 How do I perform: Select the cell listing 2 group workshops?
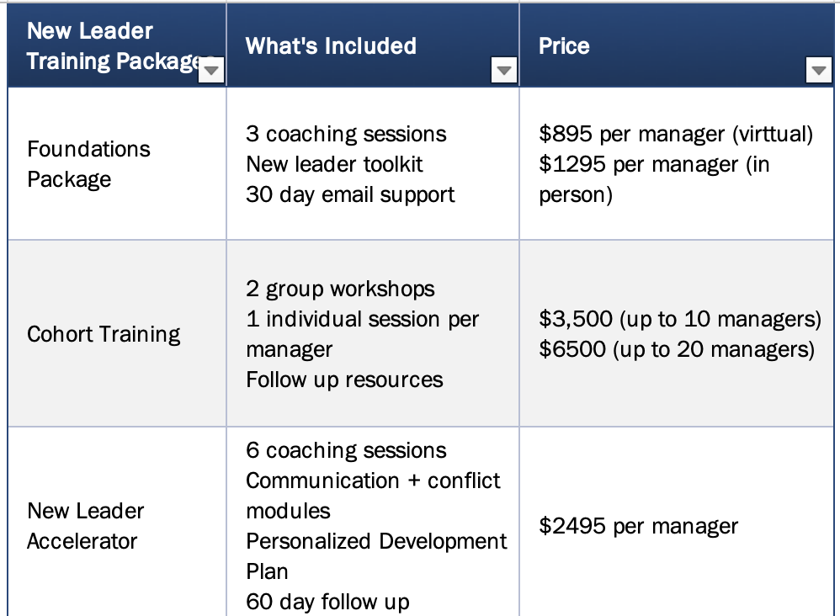point(373,334)
